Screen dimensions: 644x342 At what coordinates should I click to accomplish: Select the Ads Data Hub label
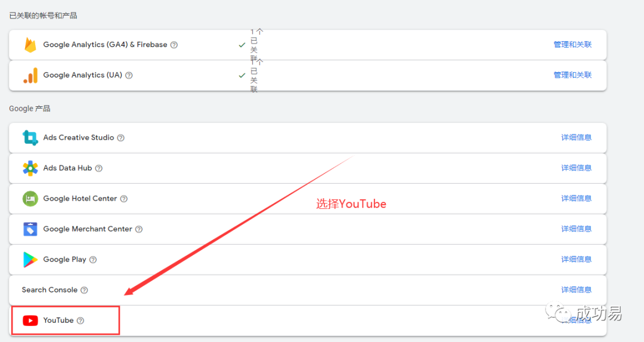[x=67, y=168]
